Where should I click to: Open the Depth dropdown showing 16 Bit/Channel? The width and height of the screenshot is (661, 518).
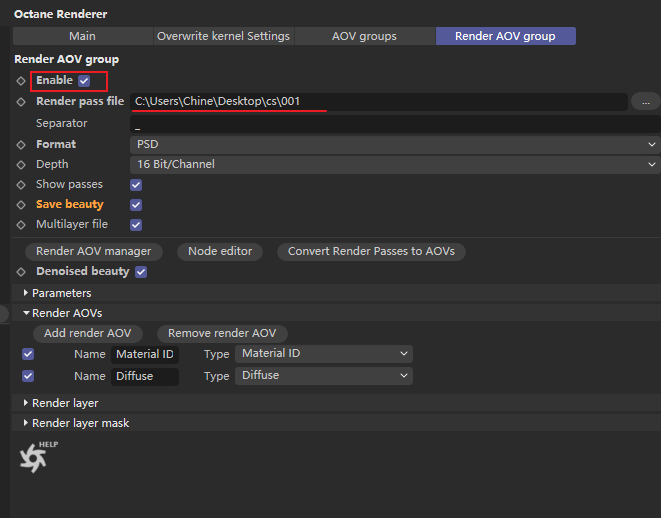pos(395,164)
